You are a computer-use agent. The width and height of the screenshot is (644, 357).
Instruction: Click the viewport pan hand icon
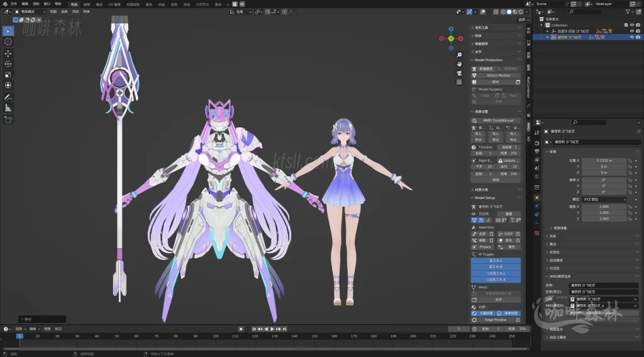[459, 64]
